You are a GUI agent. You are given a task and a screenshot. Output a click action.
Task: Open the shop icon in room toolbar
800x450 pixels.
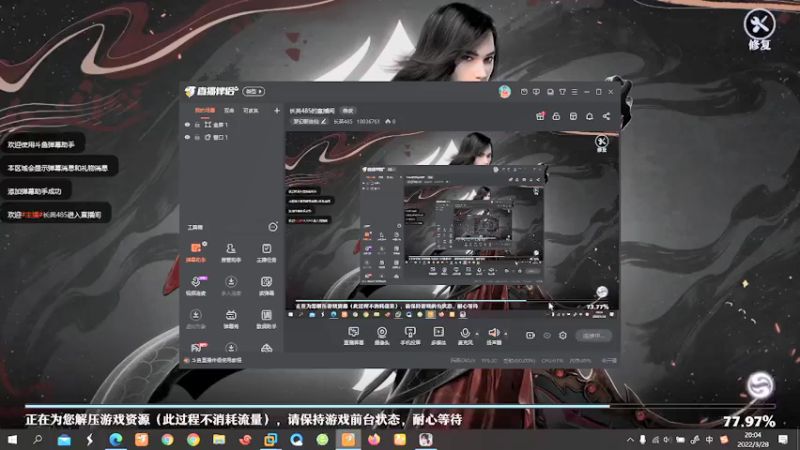[x=573, y=116]
